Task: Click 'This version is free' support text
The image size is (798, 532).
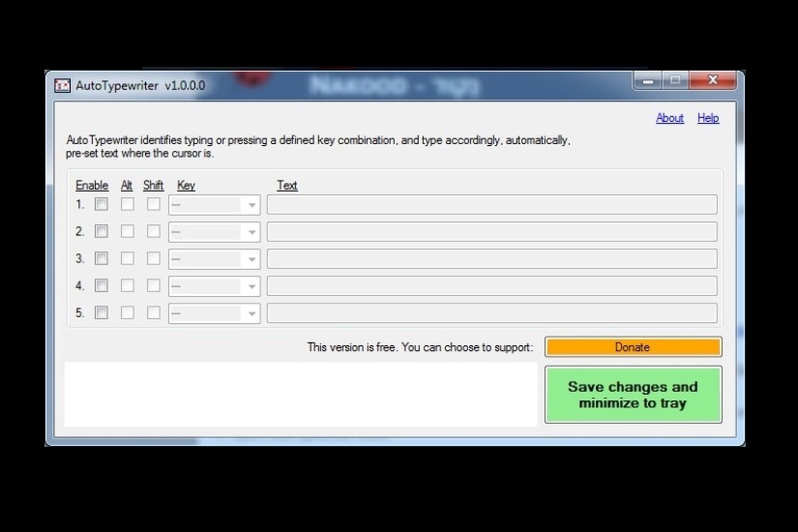Action: (x=420, y=347)
